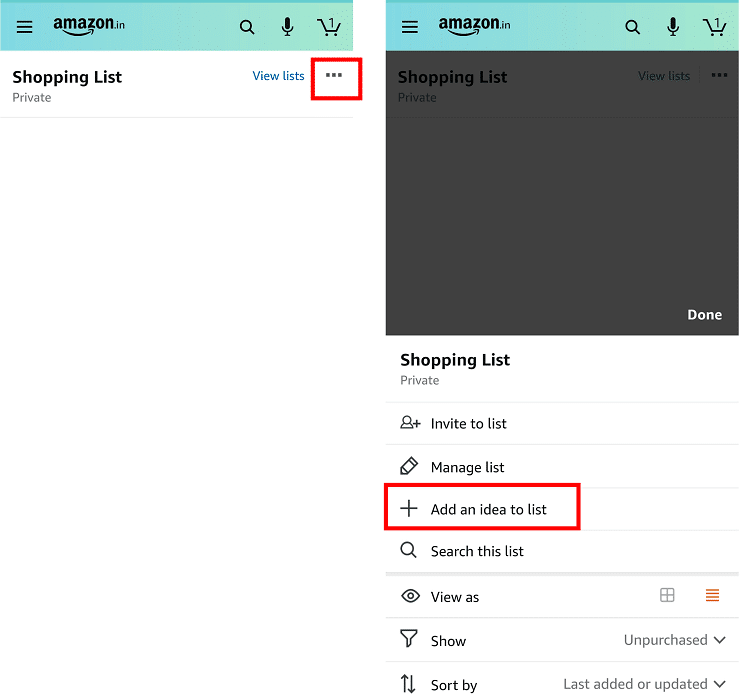Screen dimensions: 740x698
Task: Select Search this list option
Action: click(x=562, y=551)
